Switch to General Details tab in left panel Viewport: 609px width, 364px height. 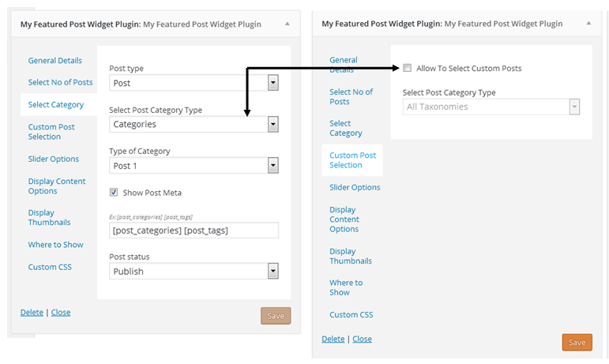tap(55, 60)
